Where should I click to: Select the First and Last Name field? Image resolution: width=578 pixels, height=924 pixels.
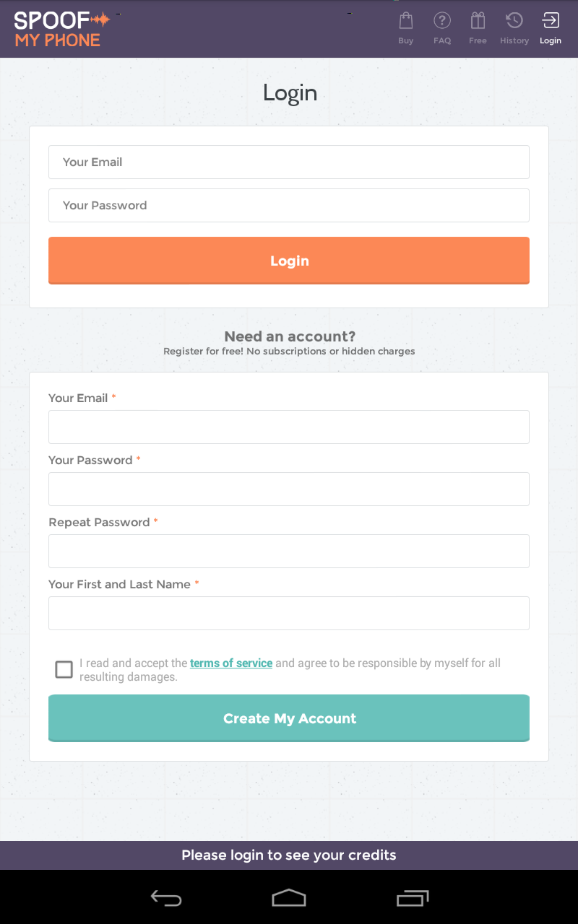[289, 613]
